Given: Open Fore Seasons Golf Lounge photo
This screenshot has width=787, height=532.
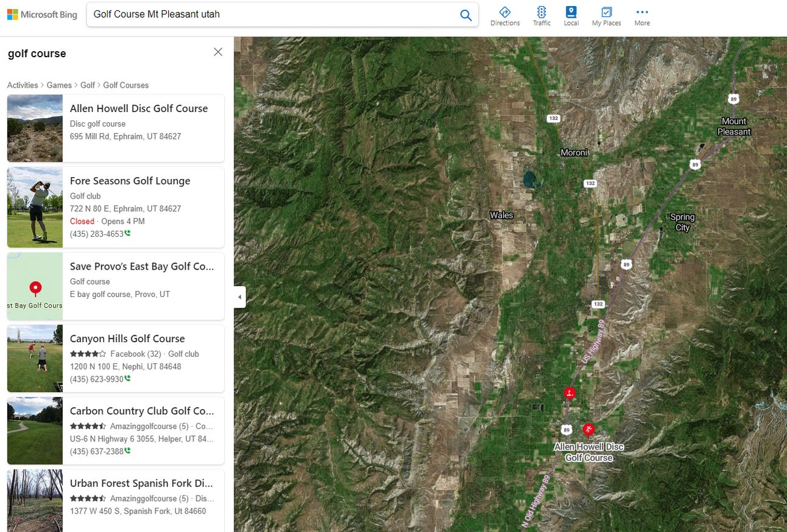Looking at the screenshot, I should (35, 208).
